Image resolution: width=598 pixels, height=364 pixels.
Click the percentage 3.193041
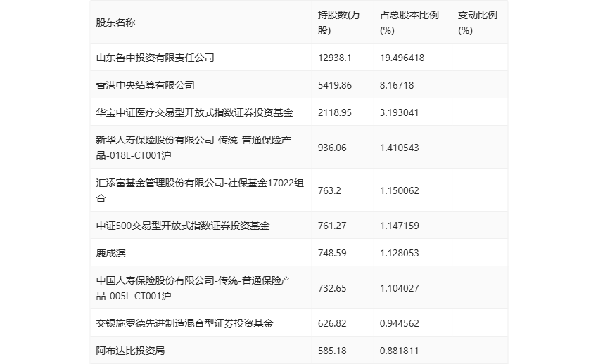click(400, 112)
